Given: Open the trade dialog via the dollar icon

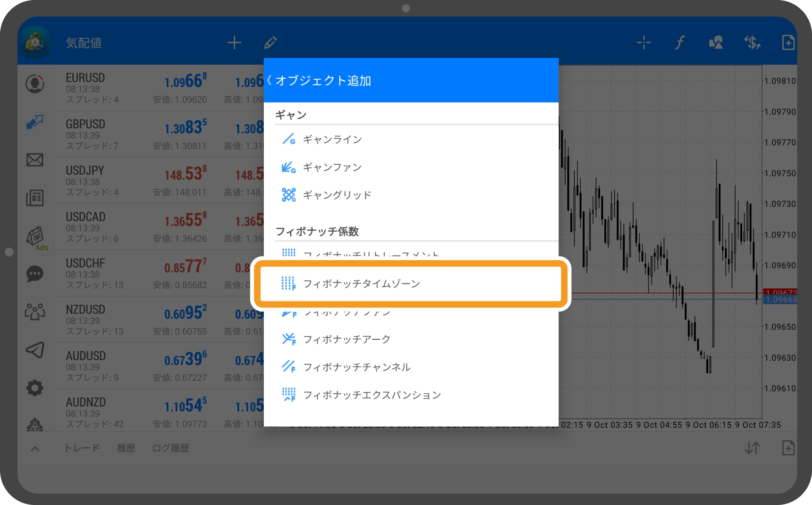Looking at the screenshot, I should click(752, 42).
